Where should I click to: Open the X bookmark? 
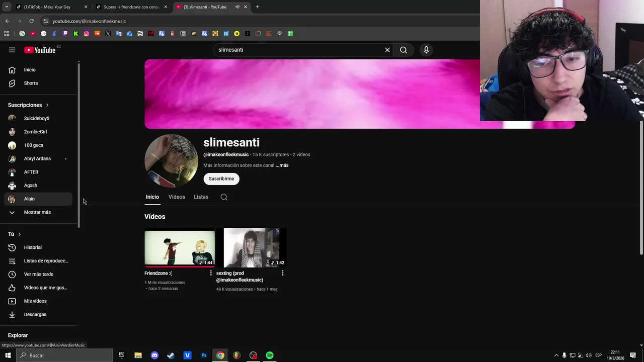click(x=108, y=34)
